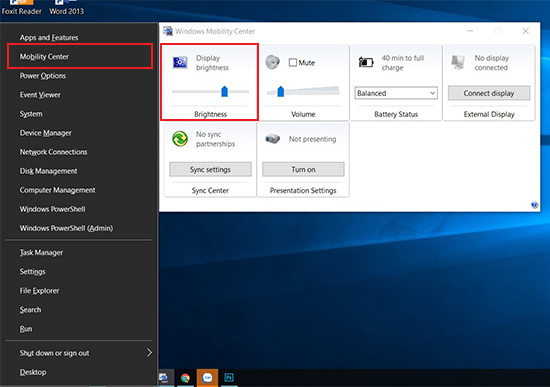
Task: Open the Zalo app in the taskbar
Action: tap(207, 378)
